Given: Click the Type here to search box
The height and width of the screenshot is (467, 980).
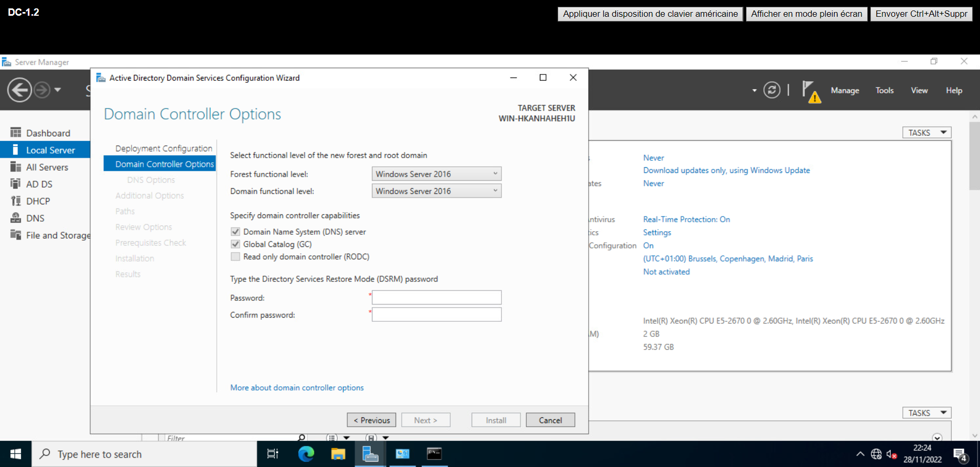Looking at the screenshot, I should click(144, 454).
